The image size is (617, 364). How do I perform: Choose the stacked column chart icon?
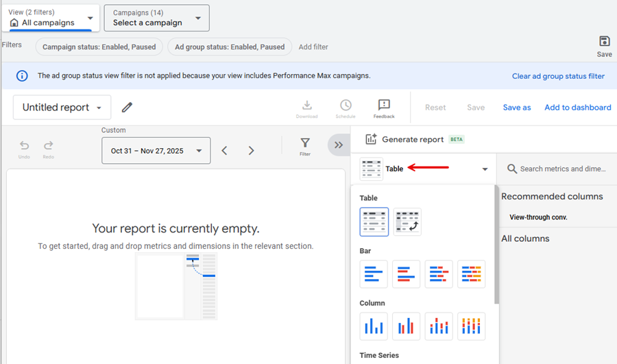[439, 326]
